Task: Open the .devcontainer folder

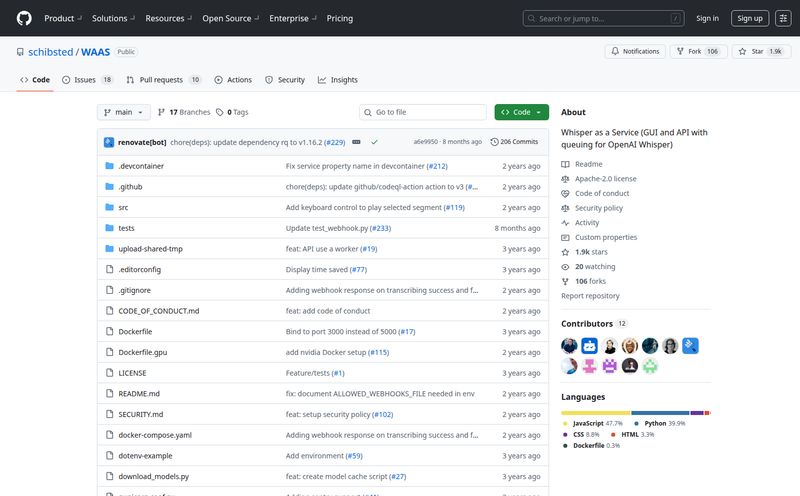Action: (141, 166)
